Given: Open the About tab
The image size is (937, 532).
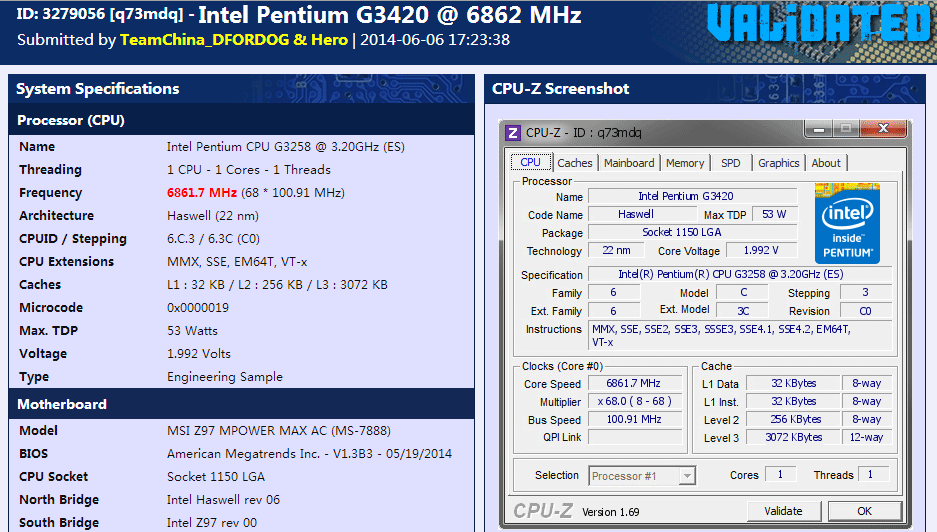Looking at the screenshot, I should (826, 163).
